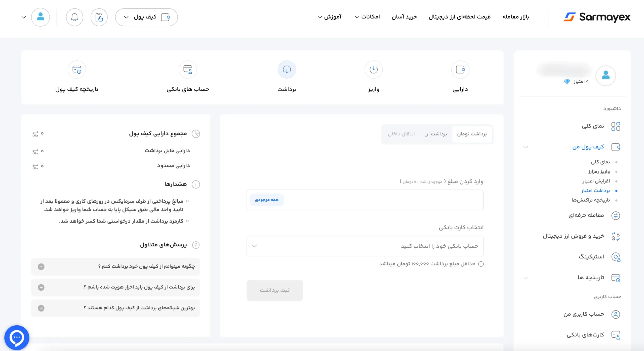Click the header profile avatar icon

click(x=41, y=17)
